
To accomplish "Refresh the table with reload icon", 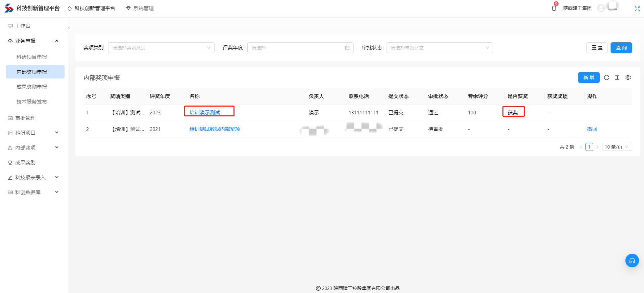I will pyautogui.click(x=606, y=77).
